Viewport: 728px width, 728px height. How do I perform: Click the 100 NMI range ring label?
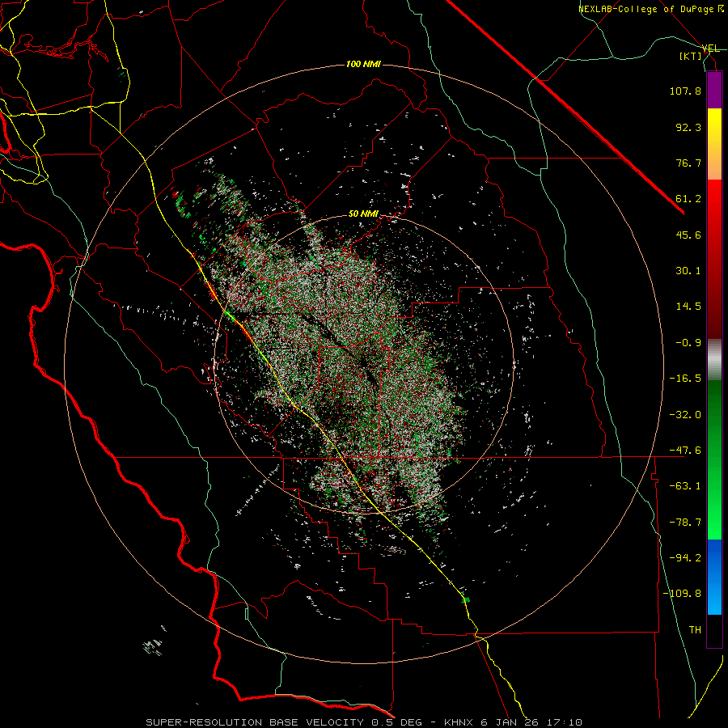[363, 64]
